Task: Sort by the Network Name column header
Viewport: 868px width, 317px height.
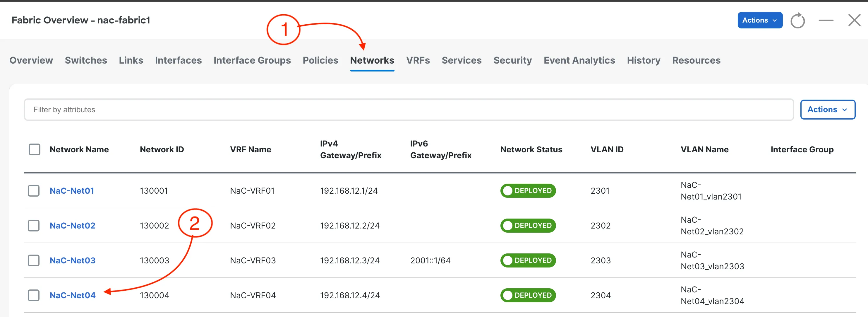Action: pos(80,149)
